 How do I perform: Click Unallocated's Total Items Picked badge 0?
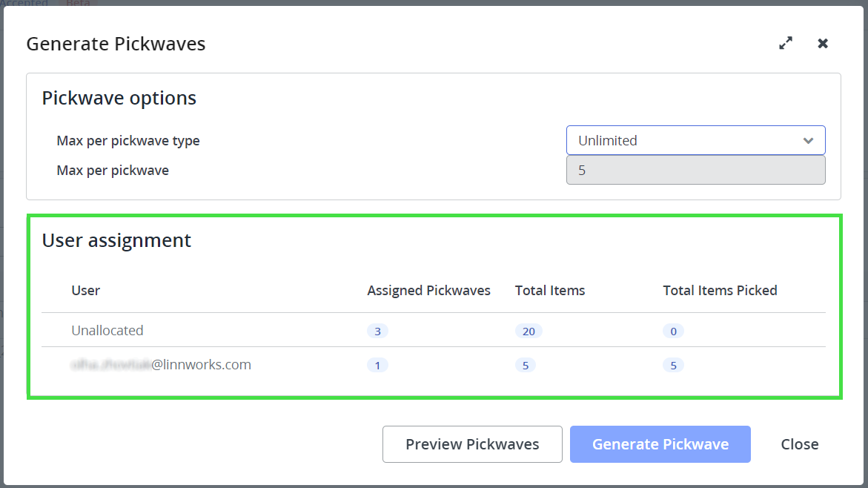click(673, 332)
